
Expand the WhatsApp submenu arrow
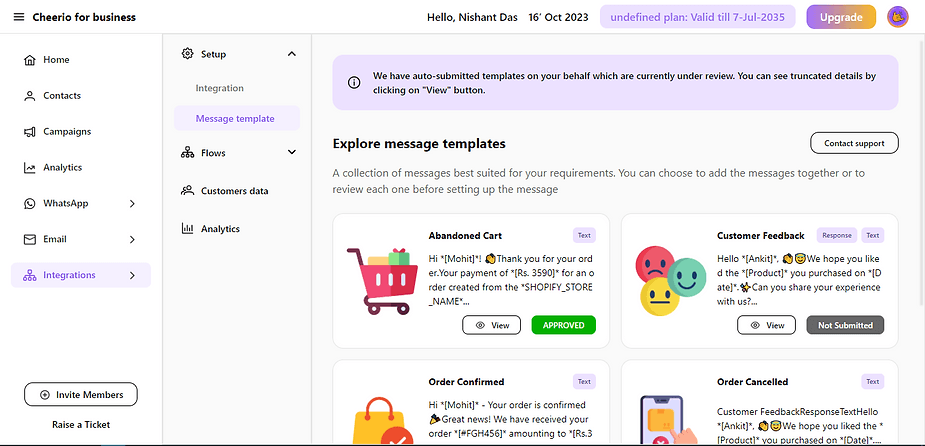[132, 204]
